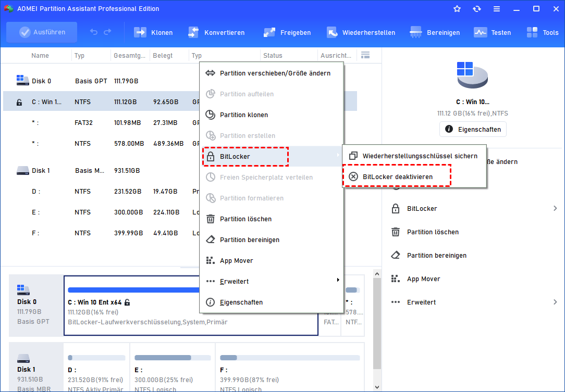Open the Freigeben toolbar item
The height and width of the screenshot is (392, 565).
(287, 32)
